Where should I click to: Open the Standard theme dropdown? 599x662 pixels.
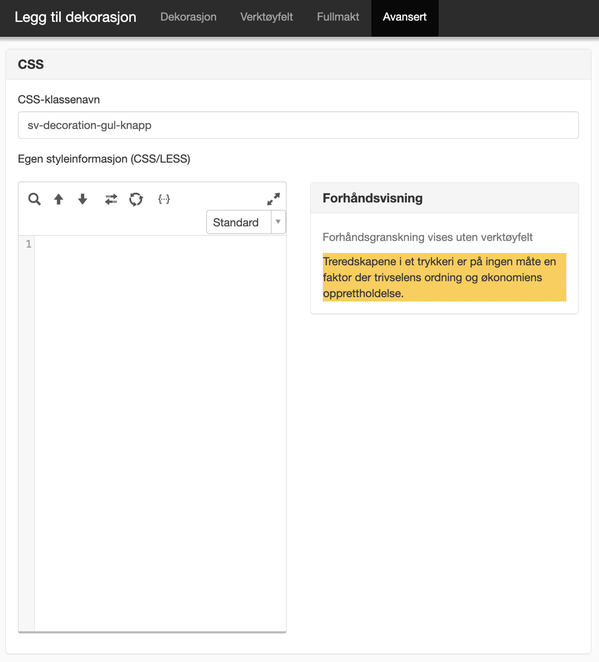pyautogui.click(x=246, y=222)
